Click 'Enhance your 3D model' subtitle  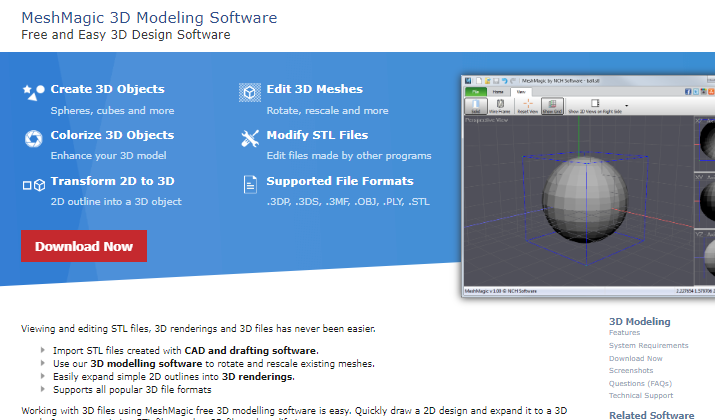[x=109, y=156]
